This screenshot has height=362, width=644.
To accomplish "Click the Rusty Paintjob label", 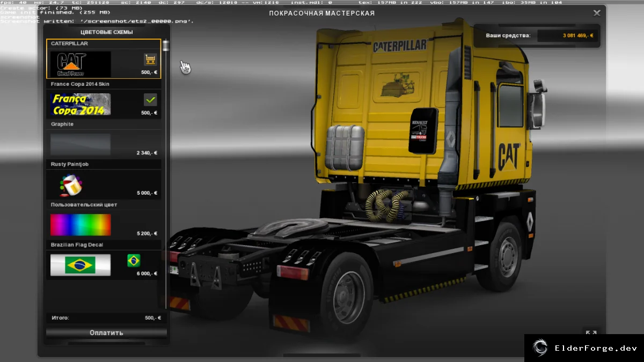I will 69,165.
